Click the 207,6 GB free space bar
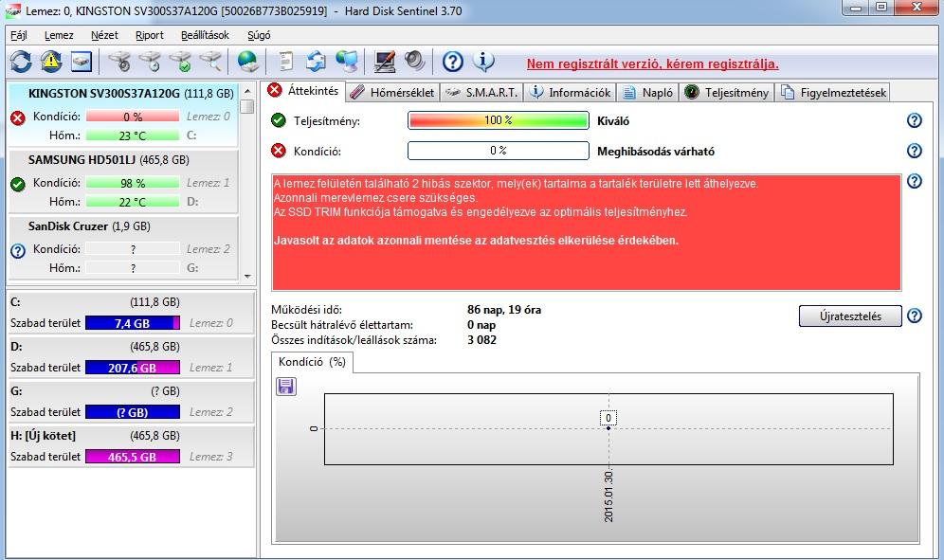 (x=133, y=368)
